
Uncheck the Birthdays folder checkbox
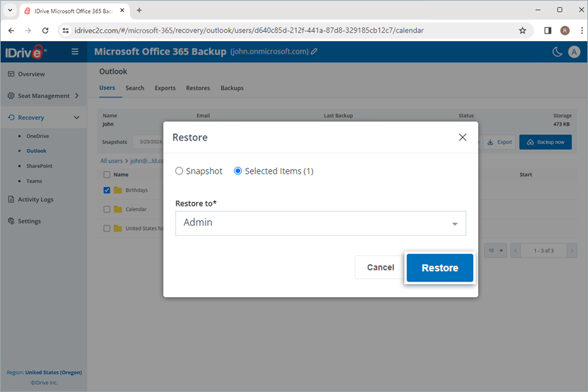tap(106, 190)
